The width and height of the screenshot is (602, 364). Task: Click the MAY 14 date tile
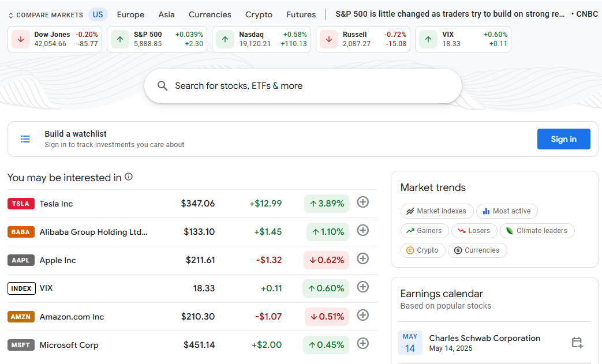pos(410,343)
